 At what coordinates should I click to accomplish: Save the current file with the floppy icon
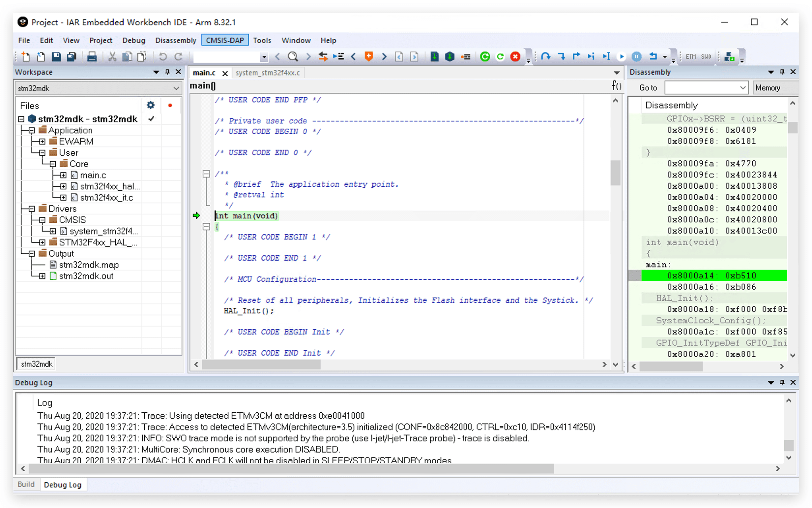56,56
